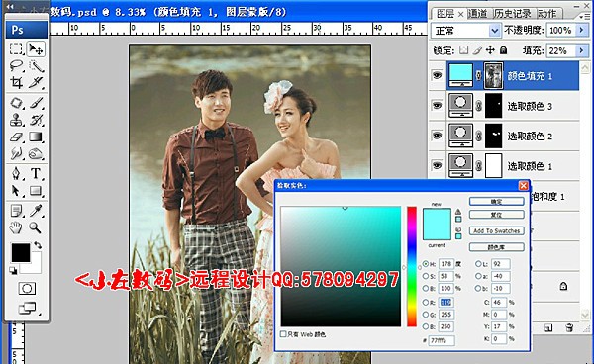Select the Magic Wand tool
The height and width of the screenshot is (364, 594).
click(36, 66)
